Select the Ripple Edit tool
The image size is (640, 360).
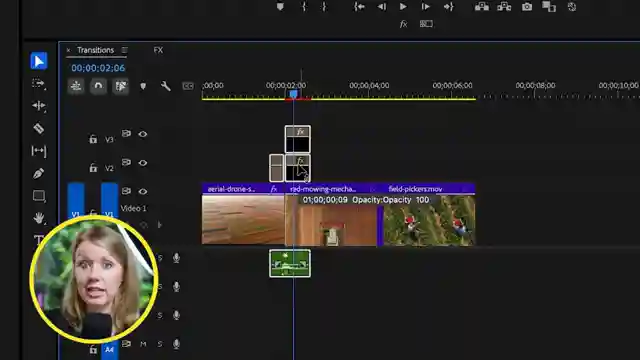[38, 106]
